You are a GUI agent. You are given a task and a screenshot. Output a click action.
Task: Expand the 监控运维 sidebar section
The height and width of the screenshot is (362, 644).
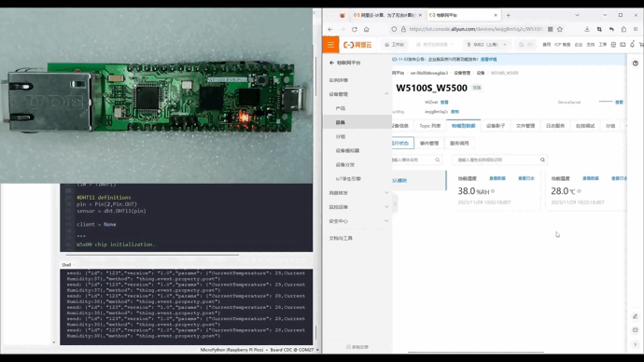point(386,207)
